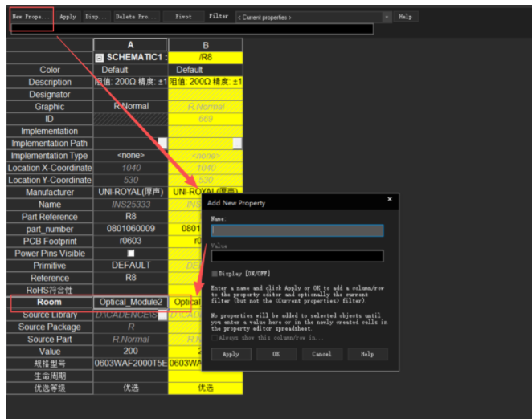Enable Display [ON/OFF] checkbox in dialog
The width and height of the screenshot is (532, 419).
(215, 274)
